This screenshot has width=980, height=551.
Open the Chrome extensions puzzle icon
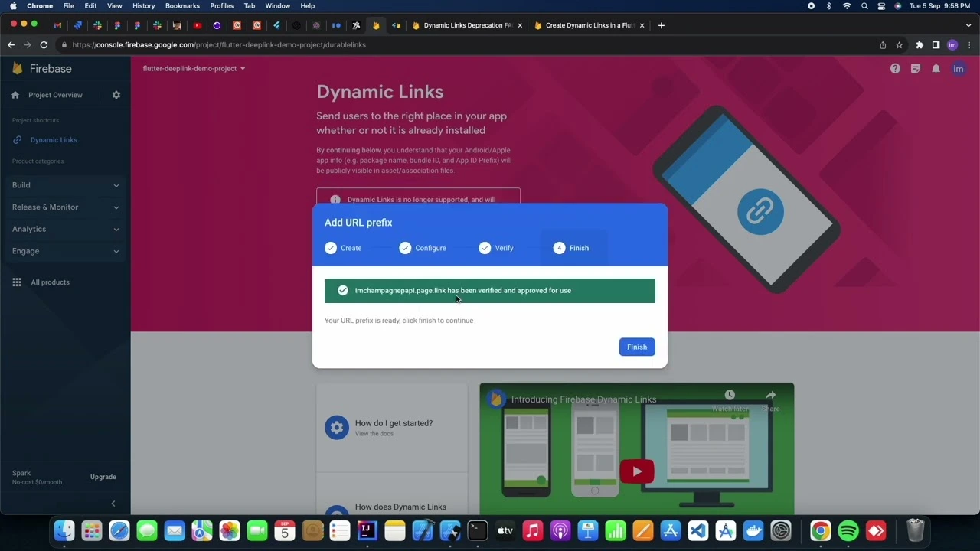coord(920,45)
